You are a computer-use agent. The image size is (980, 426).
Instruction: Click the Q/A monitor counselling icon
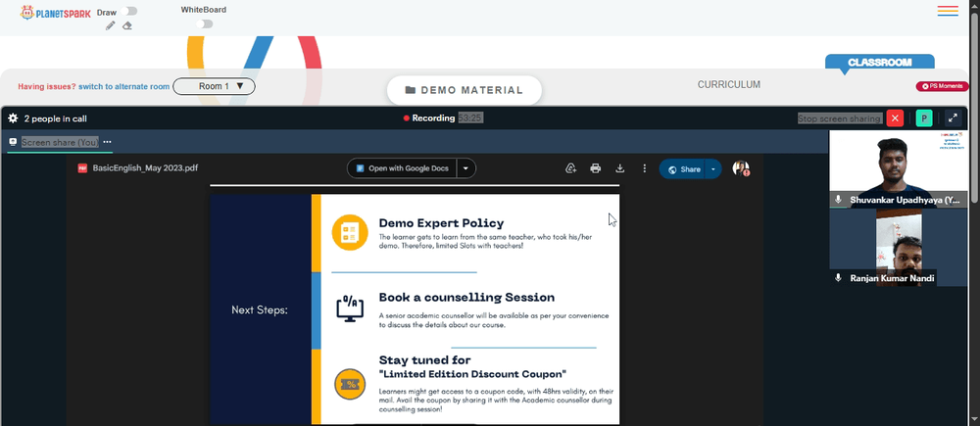pyautogui.click(x=350, y=308)
